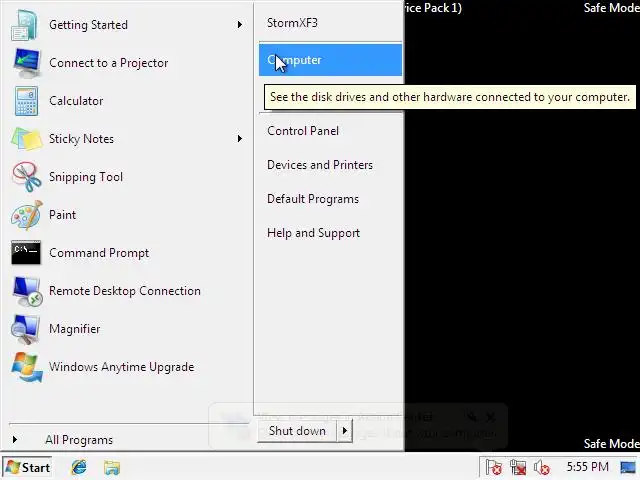Click the Shut down button
The width and height of the screenshot is (640, 480).
pyautogui.click(x=297, y=431)
